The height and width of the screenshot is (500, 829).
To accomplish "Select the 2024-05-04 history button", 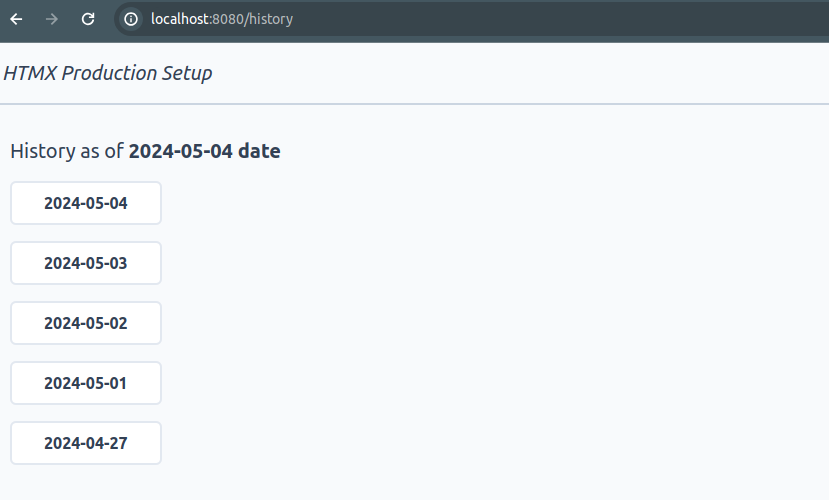I will click(x=86, y=203).
